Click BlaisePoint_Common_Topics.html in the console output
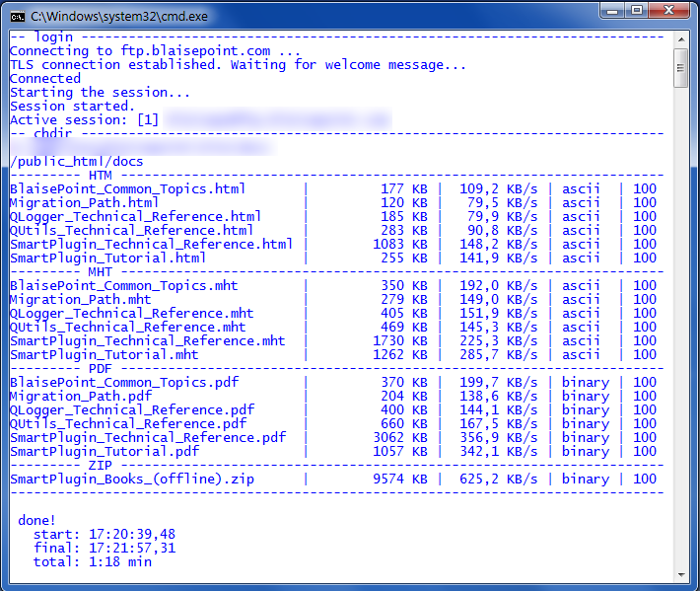700x591 pixels. click(128, 188)
